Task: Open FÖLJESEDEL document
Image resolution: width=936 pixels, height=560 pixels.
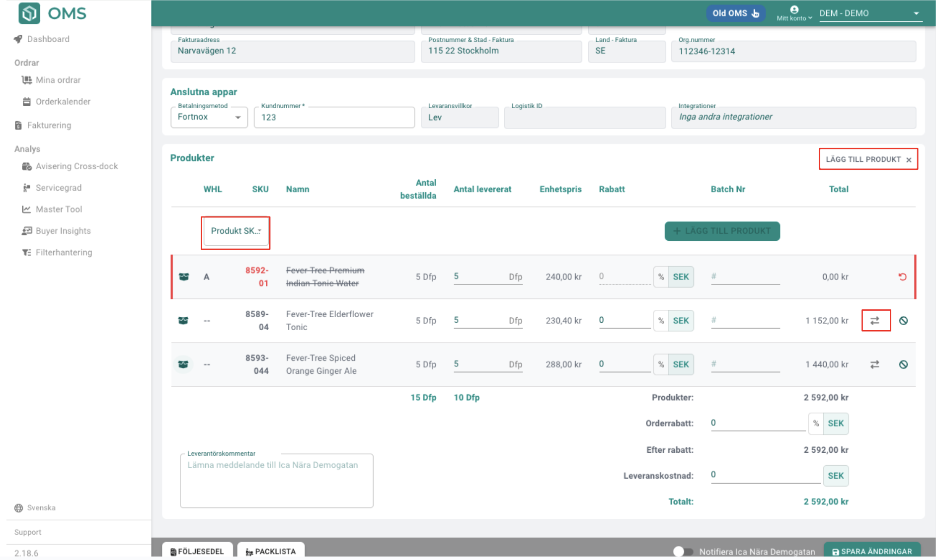Action: [x=197, y=550]
